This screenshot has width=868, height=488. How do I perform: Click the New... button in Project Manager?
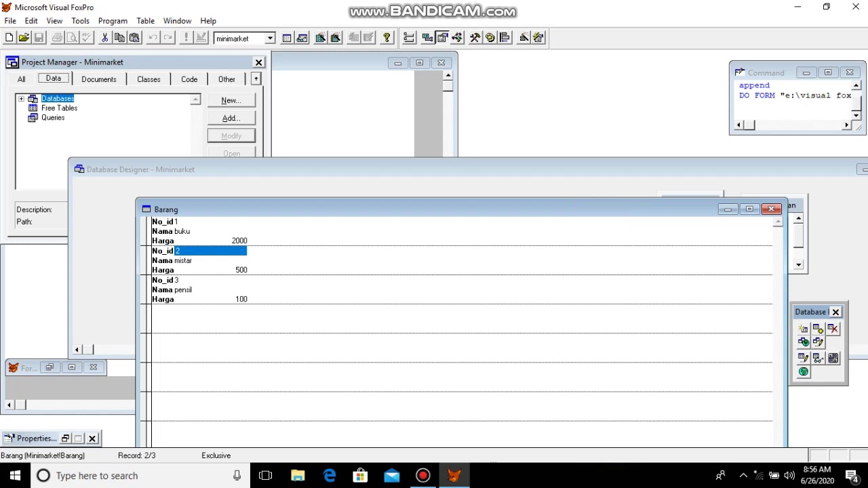click(x=231, y=100)
